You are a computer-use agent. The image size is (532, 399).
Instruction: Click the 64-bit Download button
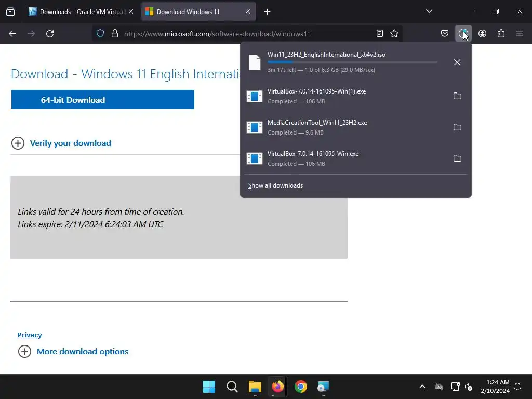pos(103,99)
